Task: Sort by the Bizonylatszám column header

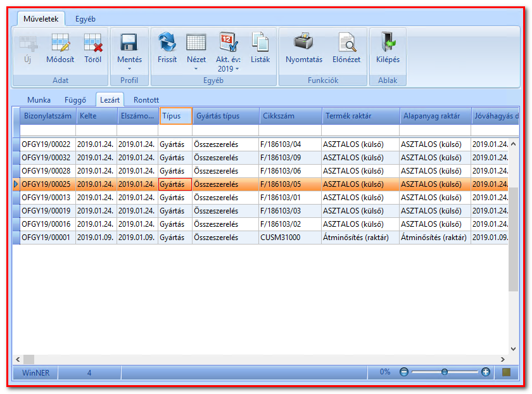Action: pos(48,116)
